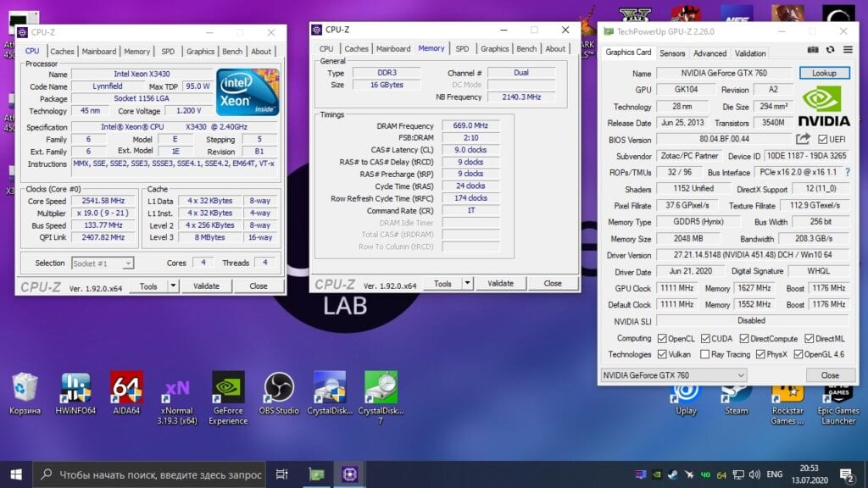Expand NVIDIA GeForce GTX 760 GPU dropdown
This screenshot has width=868, height=488.
click(741, 375)
